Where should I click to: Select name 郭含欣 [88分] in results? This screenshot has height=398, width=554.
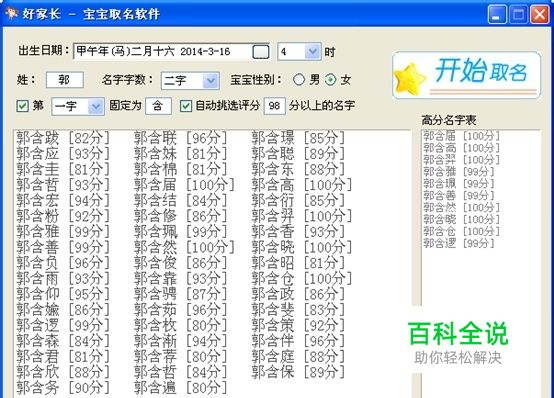(63, 372)
